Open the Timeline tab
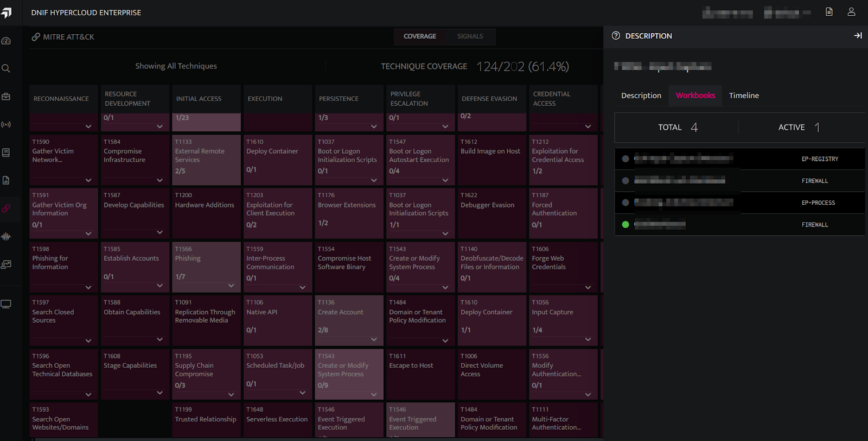The image size is (868, 441). [744, 96]
